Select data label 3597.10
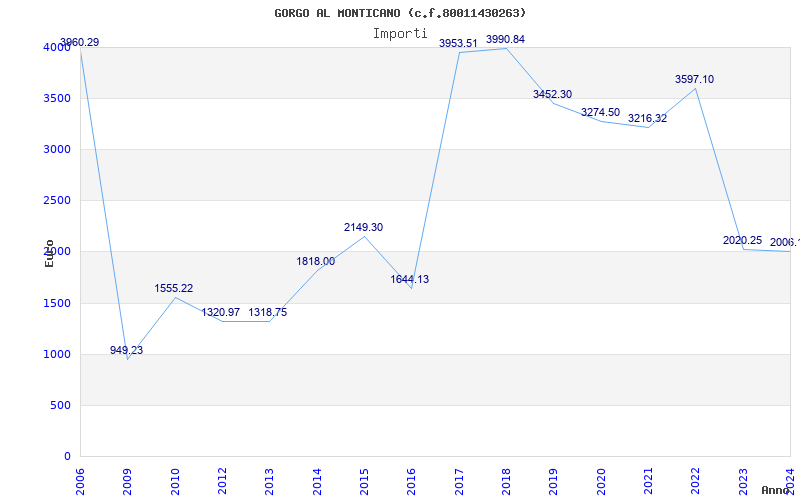800x500 pixels. [694, 79]
